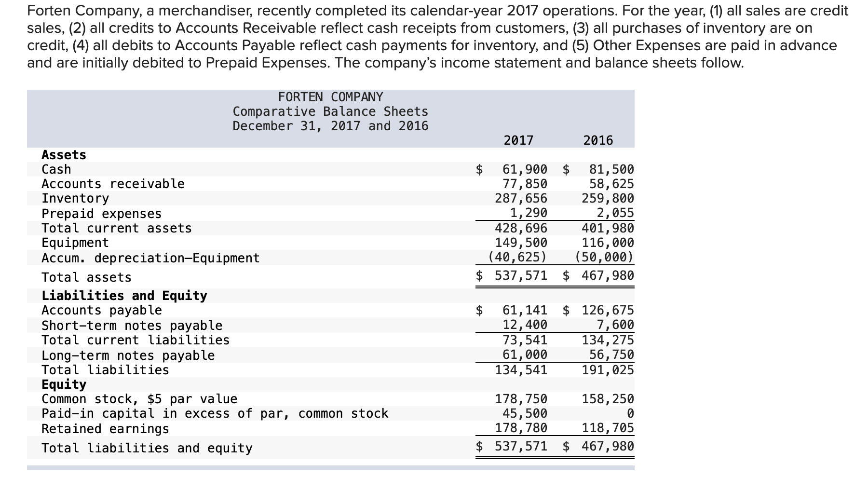Select 'Paid-in capital in excess of par' label
Viewport: 868px width, 491px height.
pyautogui.click(x=215, y=413)
